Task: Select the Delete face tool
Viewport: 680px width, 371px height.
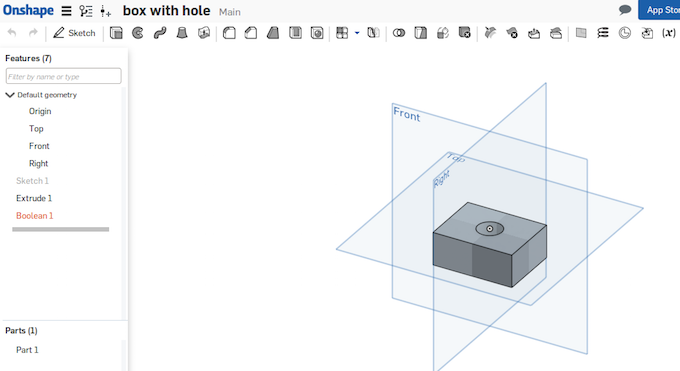Action: (512, 33)
